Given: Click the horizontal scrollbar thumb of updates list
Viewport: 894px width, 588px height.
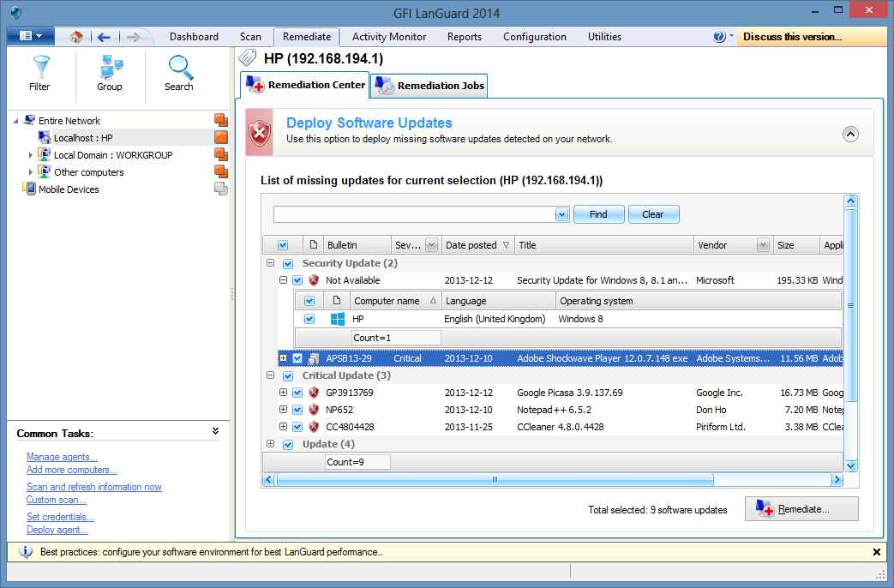Looking at the screenshot, I should tap(495, 480).
